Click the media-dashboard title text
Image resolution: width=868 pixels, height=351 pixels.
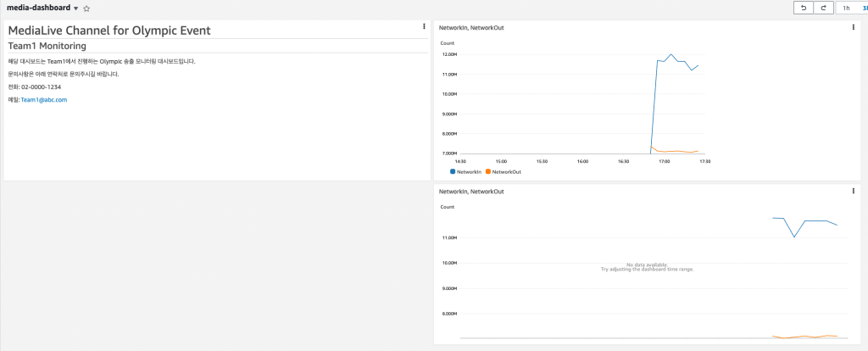[39, 8]
